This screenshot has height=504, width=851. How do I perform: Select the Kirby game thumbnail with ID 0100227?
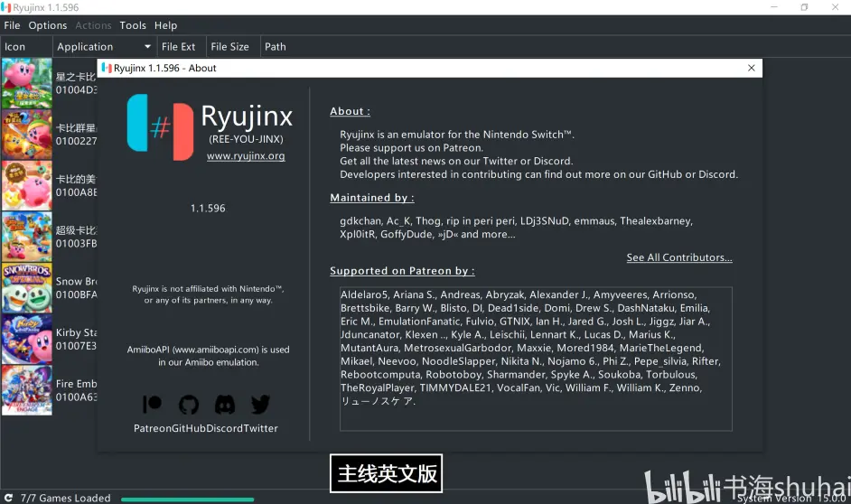pos(26,135)
